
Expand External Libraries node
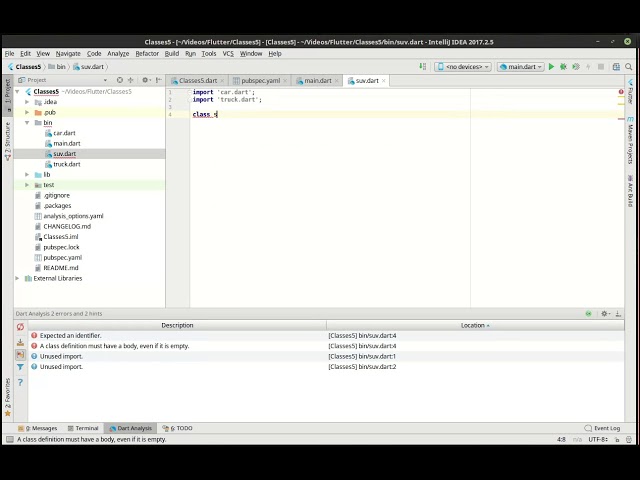17,278
